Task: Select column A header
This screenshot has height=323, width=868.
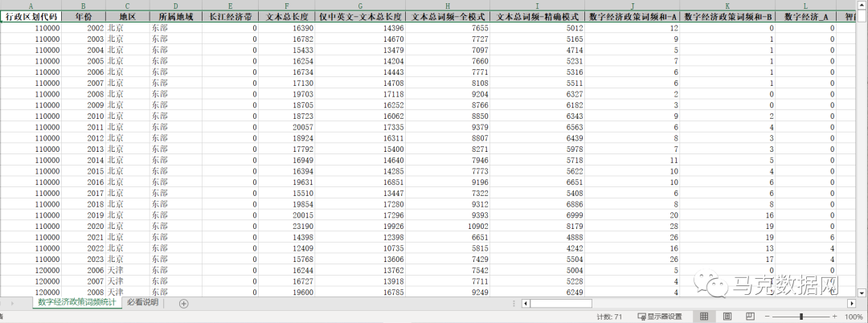Action: click(x=31, y=5)
